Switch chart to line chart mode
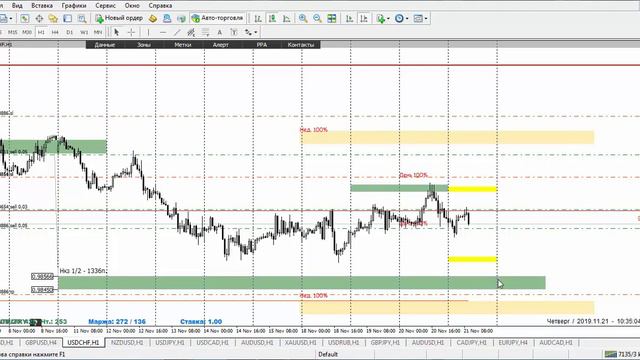This screenshot has height=360, width=640. [287, 18]
